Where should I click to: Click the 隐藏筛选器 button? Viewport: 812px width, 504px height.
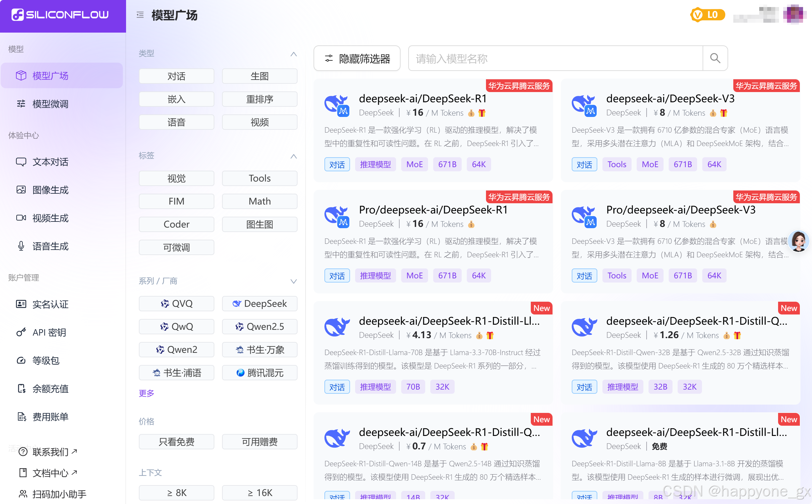coord(357,59)
